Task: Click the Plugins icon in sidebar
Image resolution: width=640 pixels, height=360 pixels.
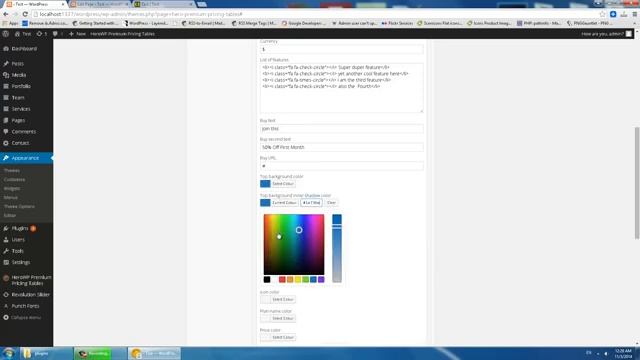Action: (x=6, y=229)
